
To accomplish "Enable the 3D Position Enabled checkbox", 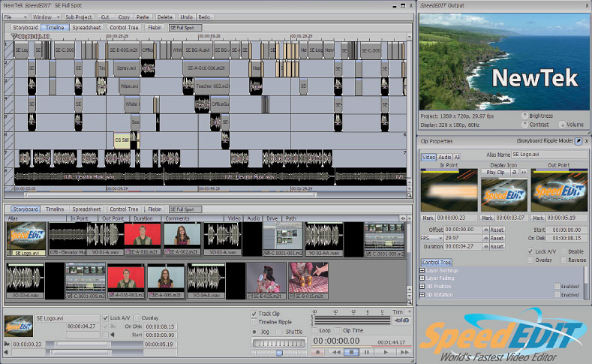I will point(557,286).
